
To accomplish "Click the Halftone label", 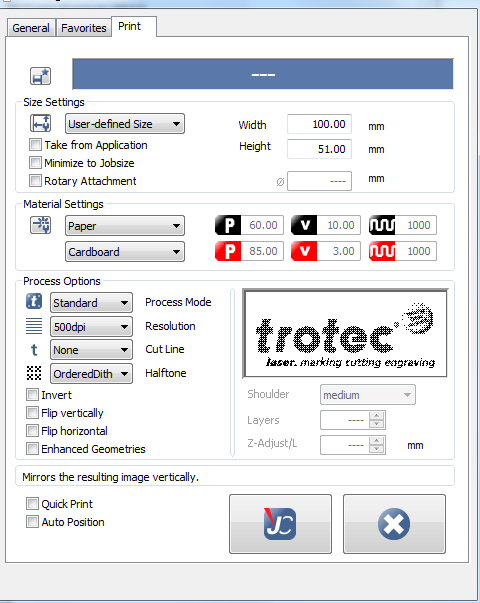I will click(166, 373).
